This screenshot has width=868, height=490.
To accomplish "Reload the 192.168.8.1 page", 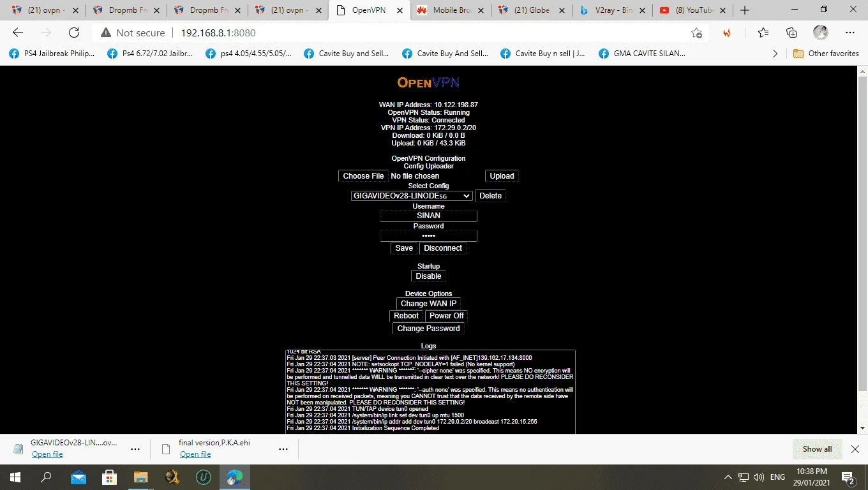I will (74, 33).
